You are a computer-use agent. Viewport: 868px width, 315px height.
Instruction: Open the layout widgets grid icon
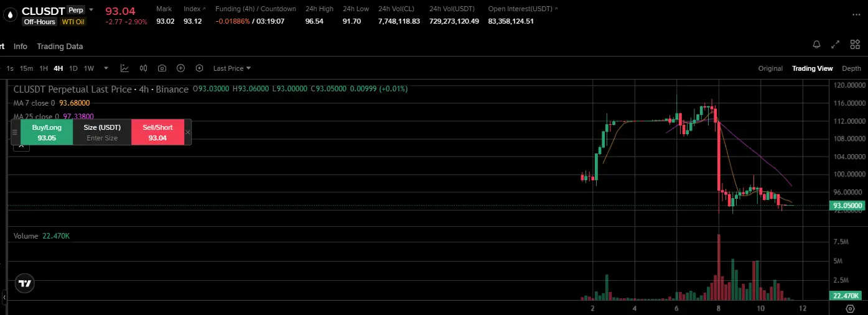[855, 45]
